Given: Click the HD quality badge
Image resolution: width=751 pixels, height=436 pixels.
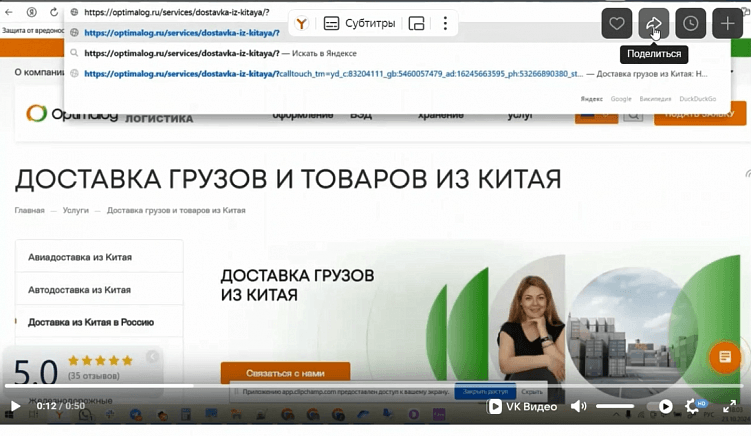Looking at the screenshot, I should click(702, 403).
